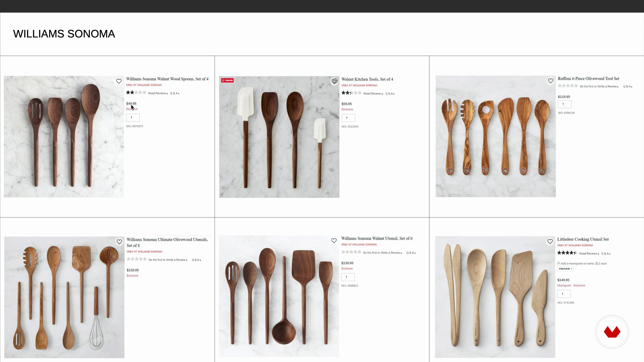Open Ruffoni Olivewood Tool Set product image

[496, 136]
